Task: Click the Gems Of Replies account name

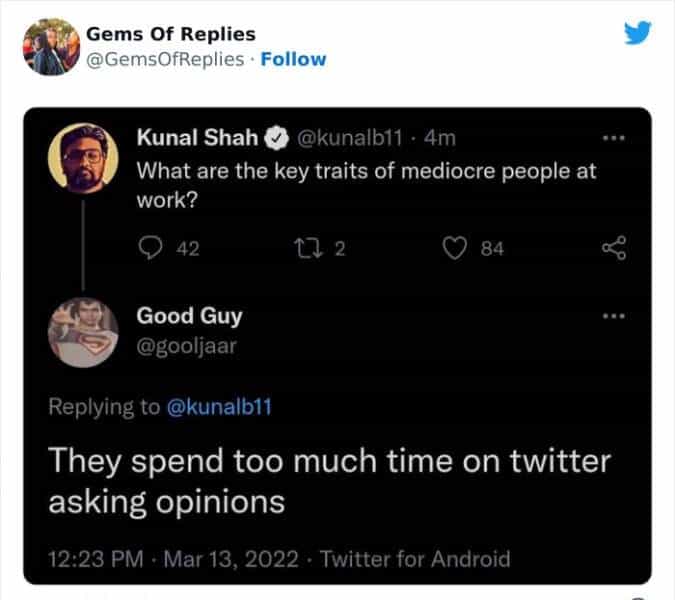Action: tap(170, 34)
